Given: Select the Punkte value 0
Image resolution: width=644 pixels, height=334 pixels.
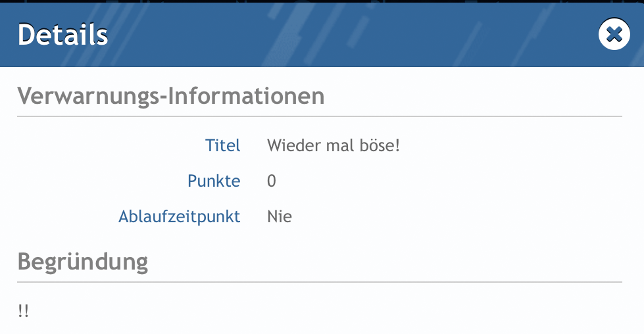Looking at the screenshot, I should (x=272, y=181).
